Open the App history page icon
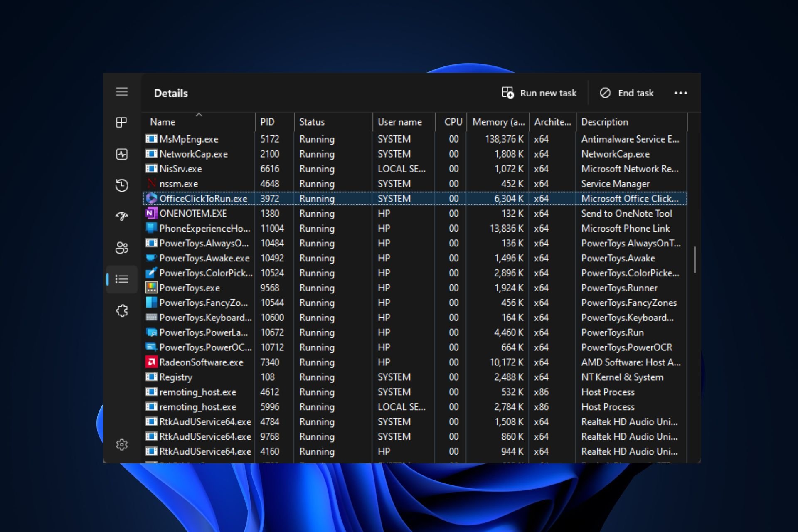Screen dimensions: 798x532 122,185
